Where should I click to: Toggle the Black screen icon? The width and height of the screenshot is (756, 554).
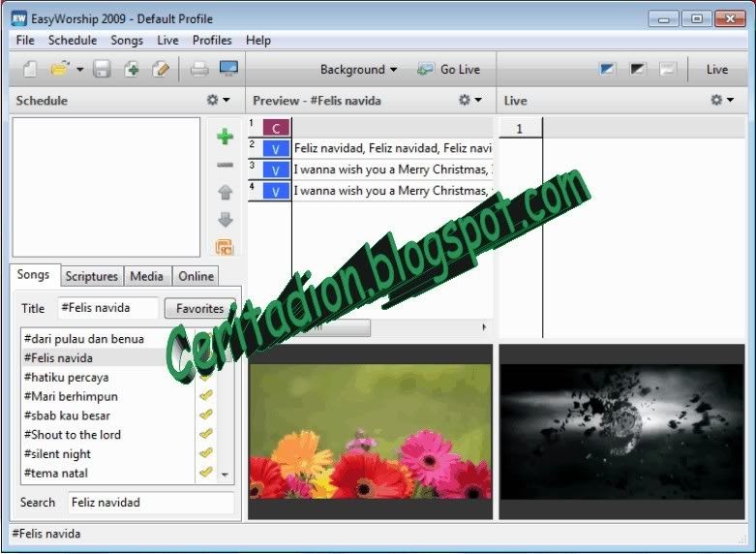[x=637, y=69]
